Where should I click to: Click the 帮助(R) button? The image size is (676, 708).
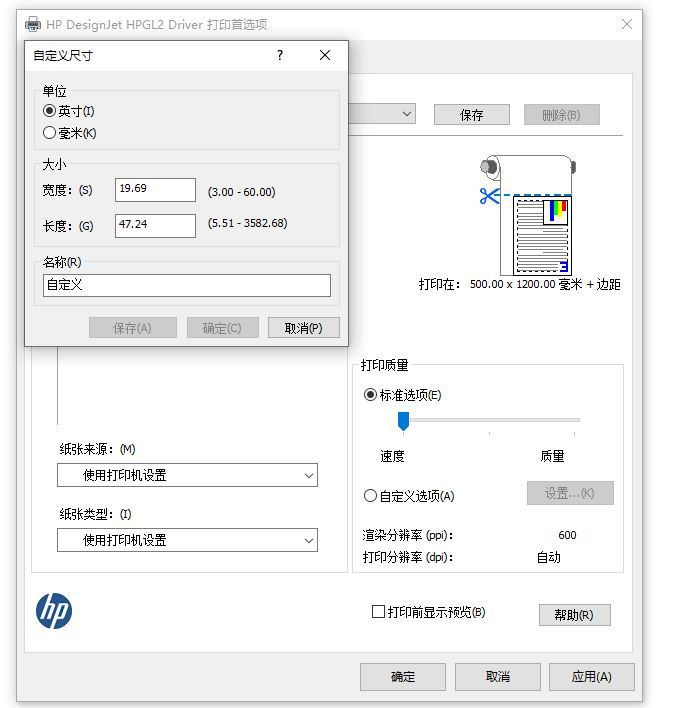[x=574, y=615]
